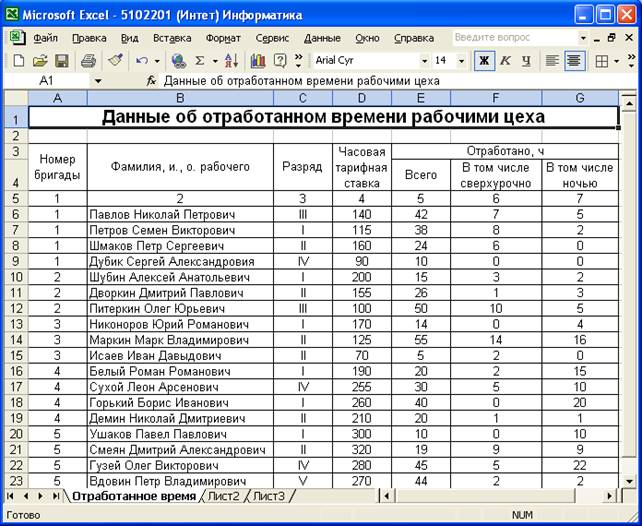Click the insert function fx button
Screen dimensions: 642x526
pyautogui.click(x=151, y=80)
